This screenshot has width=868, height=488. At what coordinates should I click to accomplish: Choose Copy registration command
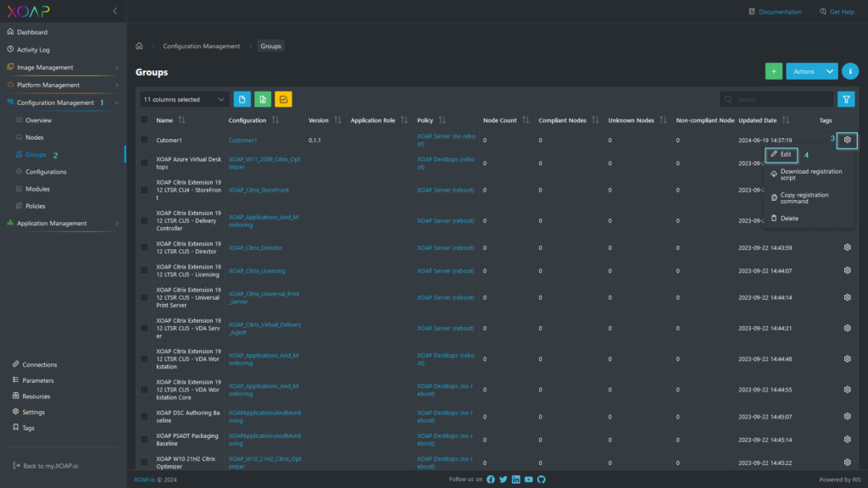point(808,198)
